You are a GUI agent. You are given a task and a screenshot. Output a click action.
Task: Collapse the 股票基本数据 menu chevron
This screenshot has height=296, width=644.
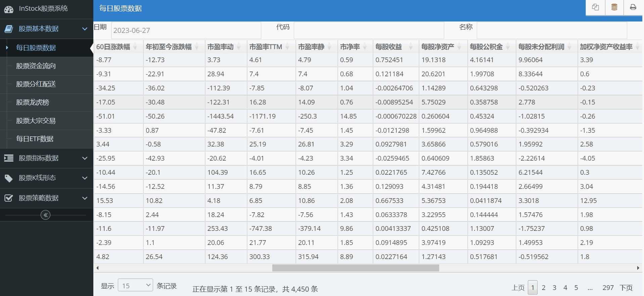tap(85, 29)
